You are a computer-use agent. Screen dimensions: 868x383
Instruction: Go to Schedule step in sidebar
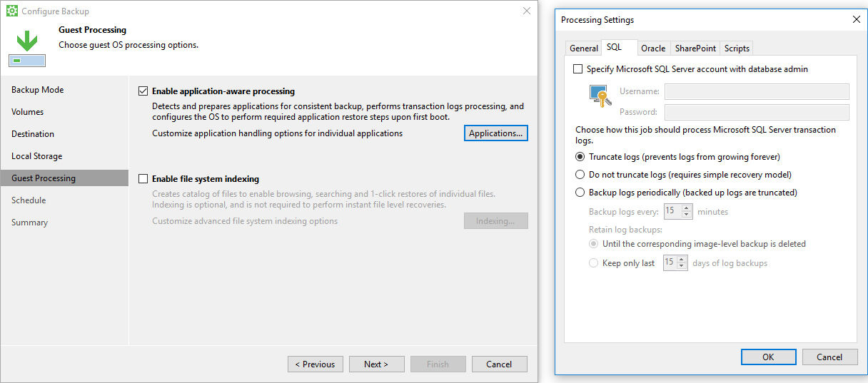pos(29,200)
